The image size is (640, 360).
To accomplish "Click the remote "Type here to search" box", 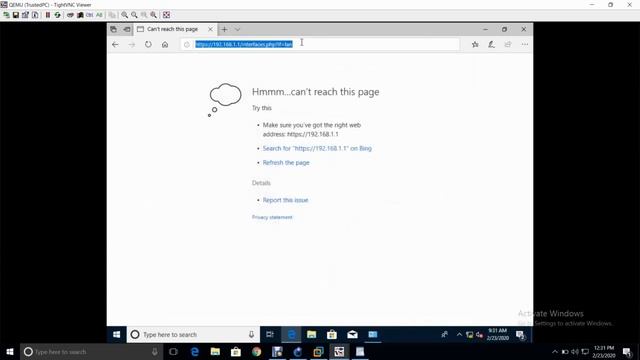I will (x=192, y=335).
